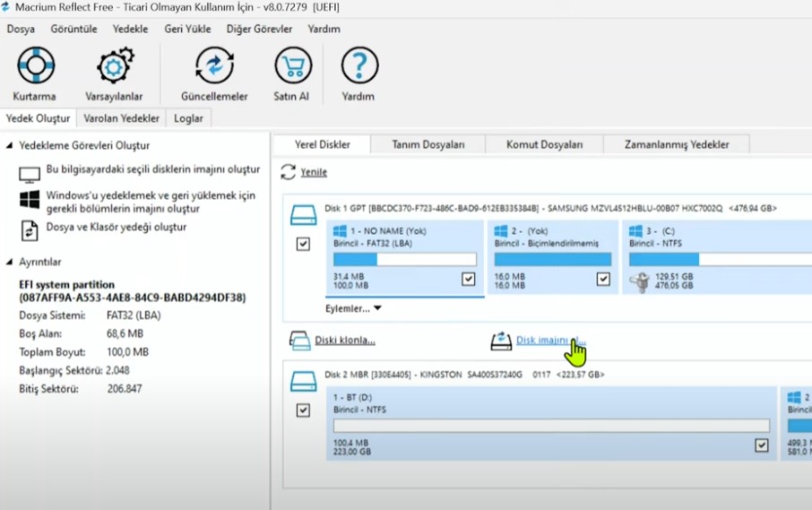The height and width of the screenshot is (510, 812).
Task: Uncheck the BT (D:) partition checkbox
Action: tap(761, 445)
